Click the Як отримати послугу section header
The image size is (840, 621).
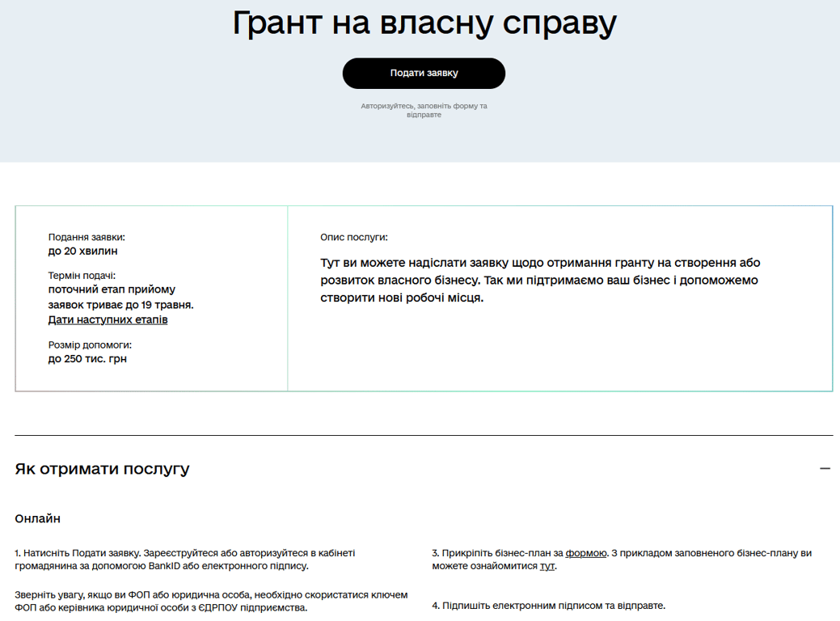point(103,469)
